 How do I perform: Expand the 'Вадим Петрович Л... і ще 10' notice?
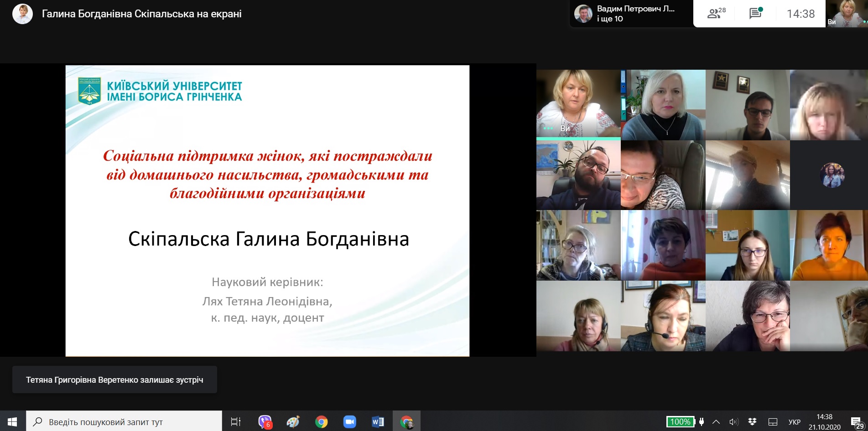point(631,14)
